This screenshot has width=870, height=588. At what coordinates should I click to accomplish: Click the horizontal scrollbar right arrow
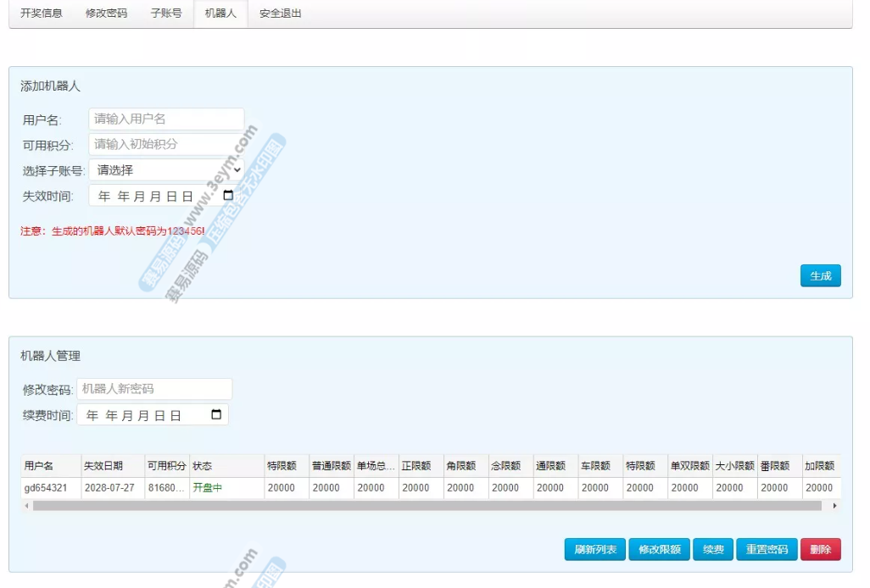coord(834,506)
